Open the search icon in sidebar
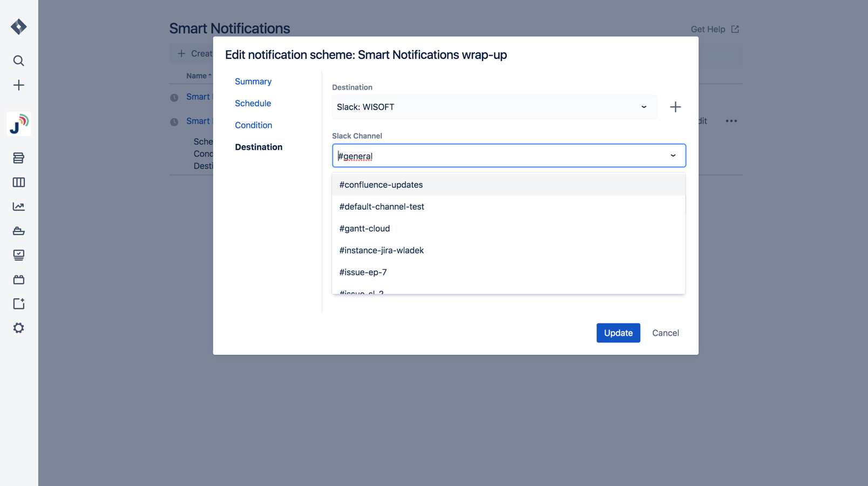The width and height of the screenshot is (868, 486). coord(19,60)
